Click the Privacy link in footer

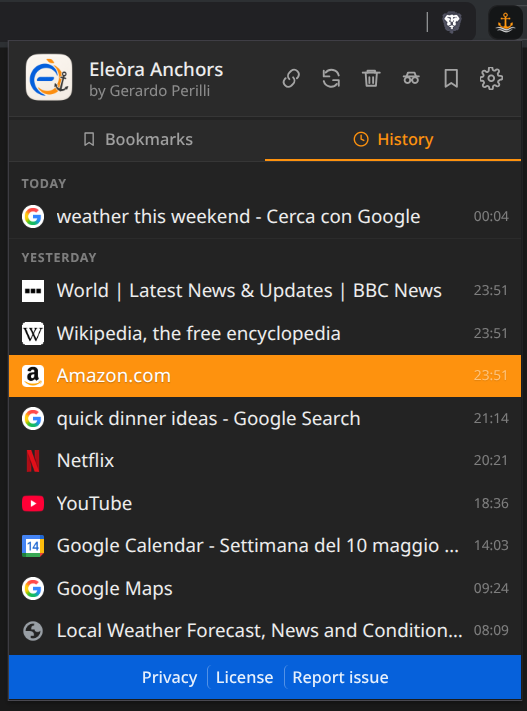coord(170,677)
